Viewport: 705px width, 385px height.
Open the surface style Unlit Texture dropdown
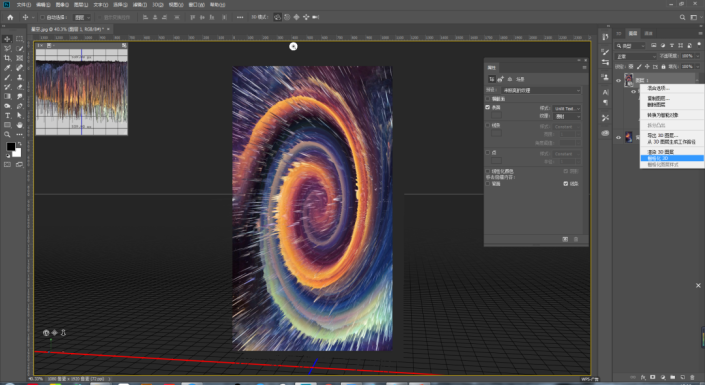click(x=567, y=108)
